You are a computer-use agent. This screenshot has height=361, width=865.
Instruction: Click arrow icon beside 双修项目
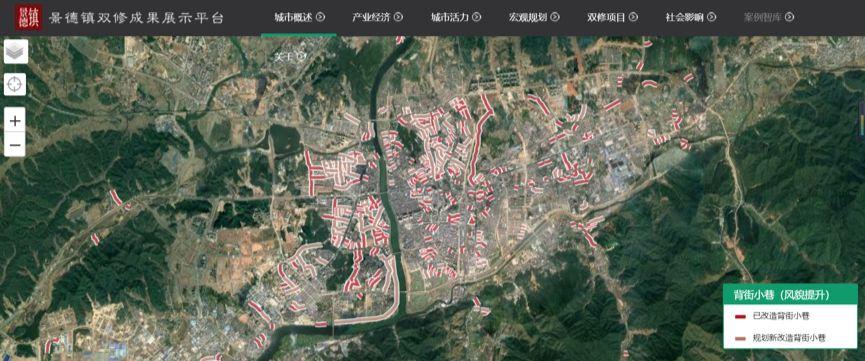pyautogui.click(x=633, y=17)
